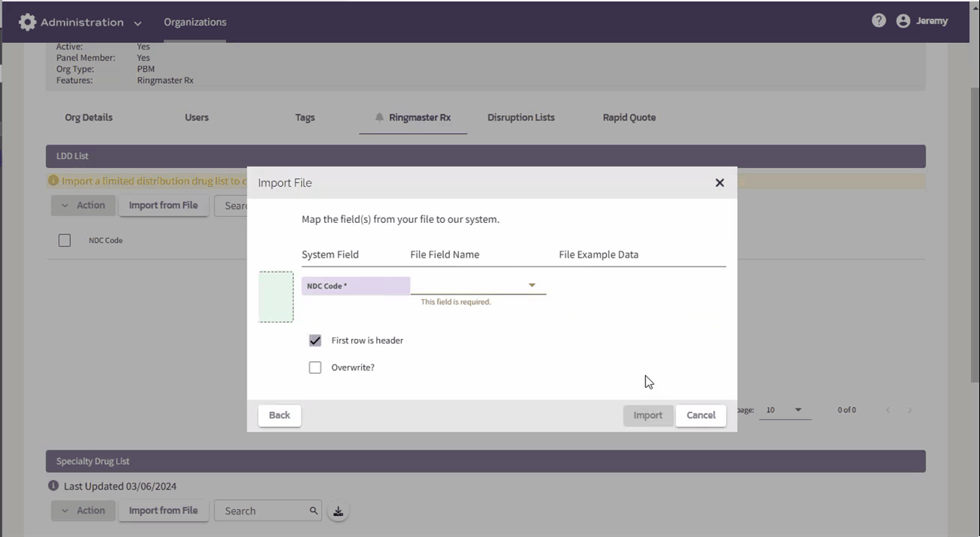This screenshot has width=980, height=537.
Task: Click the LDD list info warning icon
Action: [53, 181]
